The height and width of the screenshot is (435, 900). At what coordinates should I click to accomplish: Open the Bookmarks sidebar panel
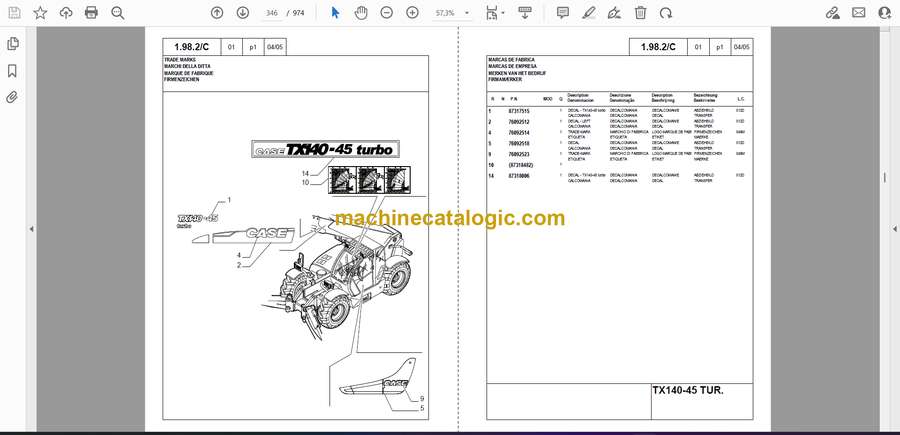pos(13,71)
